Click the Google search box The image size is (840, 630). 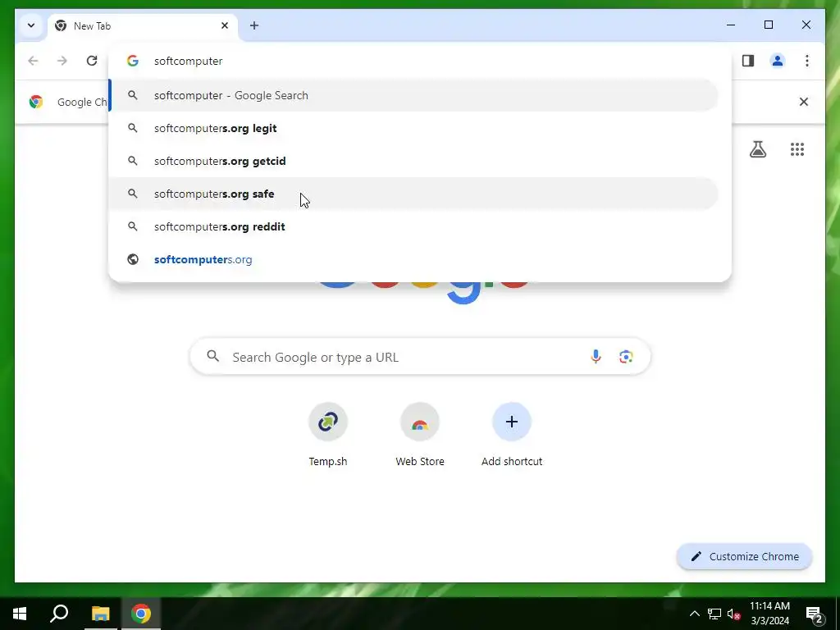tap(420, 356)
